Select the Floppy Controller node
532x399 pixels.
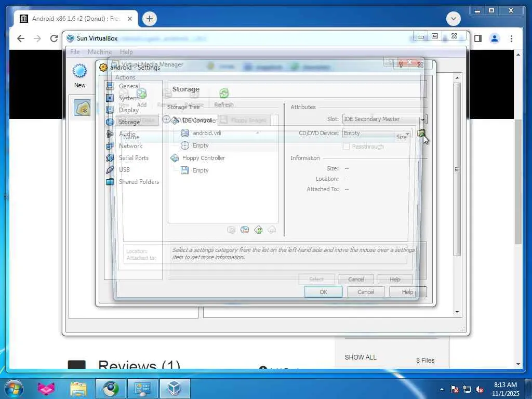(204, 158)
